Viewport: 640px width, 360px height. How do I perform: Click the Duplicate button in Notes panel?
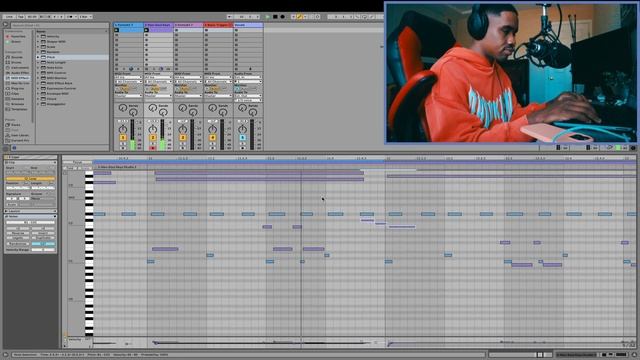click(x=43, y=238)
